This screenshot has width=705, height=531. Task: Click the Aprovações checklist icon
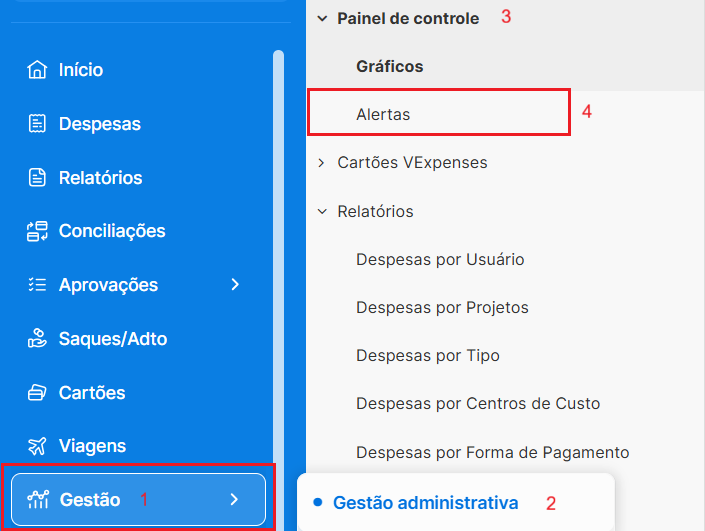click(38, 285)
